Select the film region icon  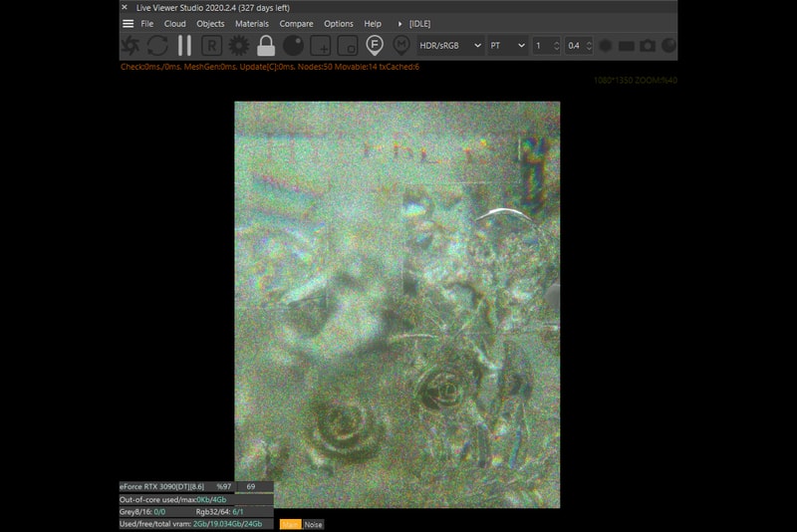347,46
